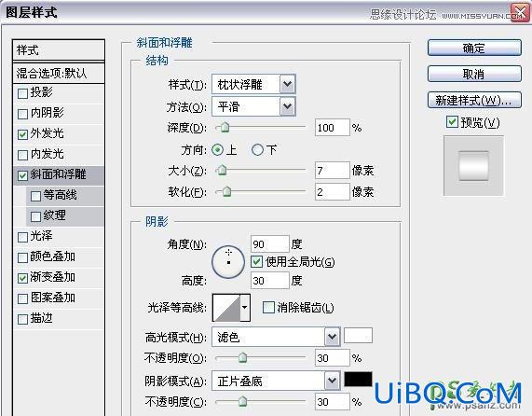The image size is (532, 416).
Task: Click the shadow 不透明度(C) slider handle
Action: coord(242,401)
